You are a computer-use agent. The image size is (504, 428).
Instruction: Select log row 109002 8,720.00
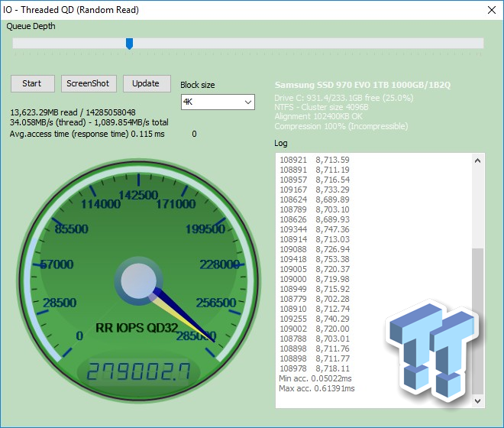point(315,329)
